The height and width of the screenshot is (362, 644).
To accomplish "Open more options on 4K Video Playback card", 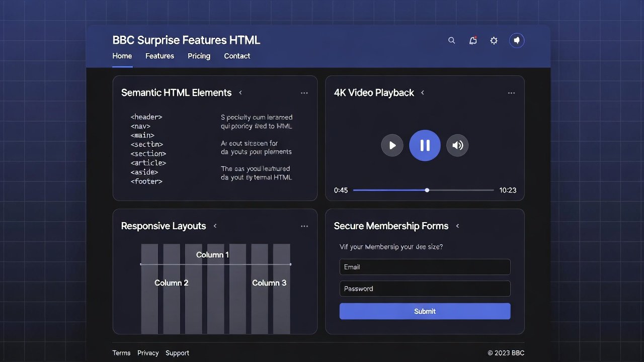I will pyautogui.click(x=511, y=93).
